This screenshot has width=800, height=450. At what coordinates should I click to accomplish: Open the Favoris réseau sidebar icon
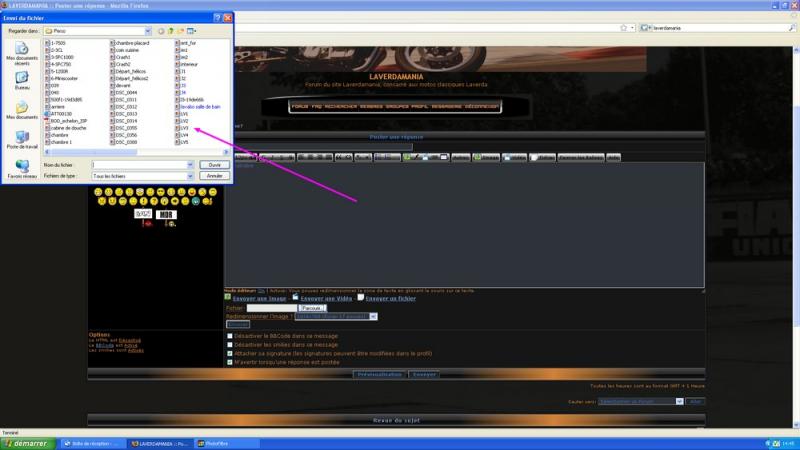pyautogui.click(x=22, y=169)
